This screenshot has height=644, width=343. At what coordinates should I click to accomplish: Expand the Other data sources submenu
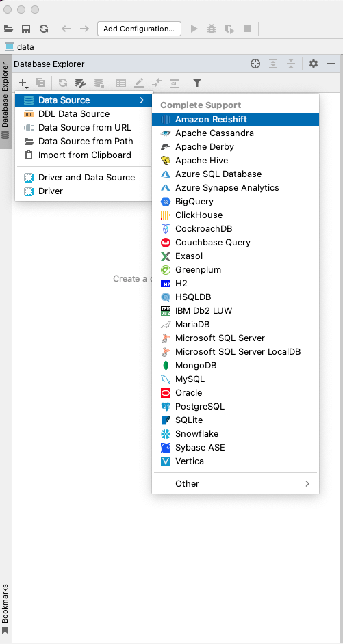coord(236,483)
